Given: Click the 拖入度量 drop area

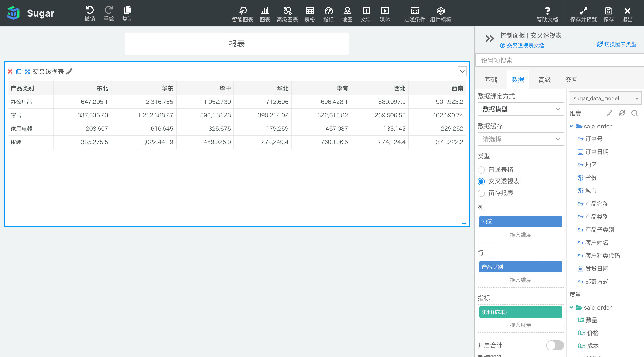Looking at the screenshot, I should pyautogui.click(x=520, y=325).
